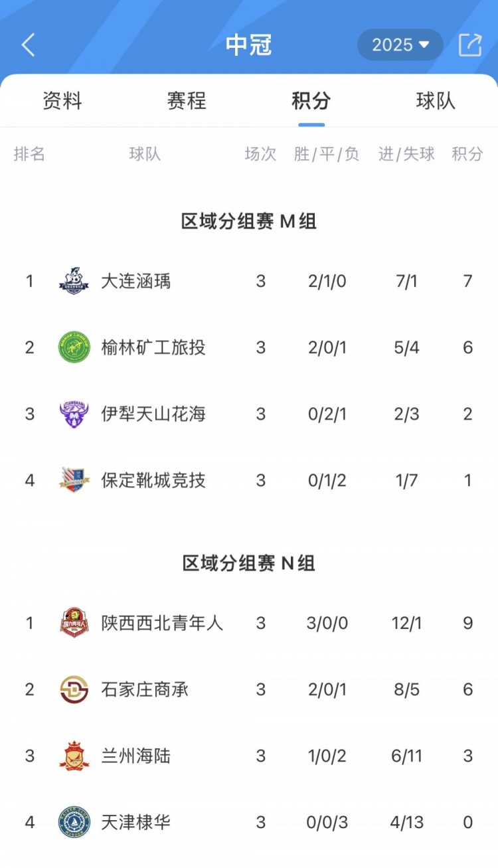
Task: Open 大连涵瑀 team name link
Action: click(x=135, y=281)
